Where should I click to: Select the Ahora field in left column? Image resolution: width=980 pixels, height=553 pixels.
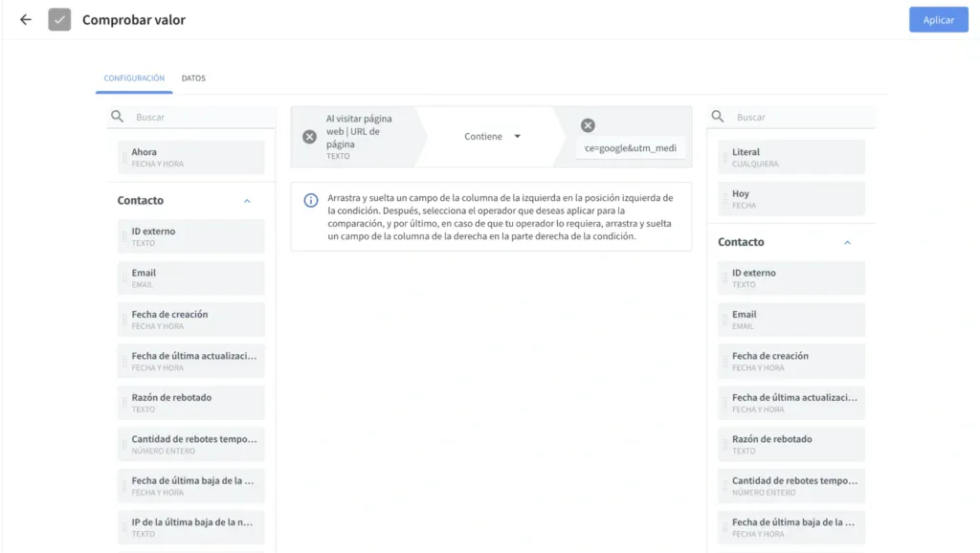(x=190, y=157)
